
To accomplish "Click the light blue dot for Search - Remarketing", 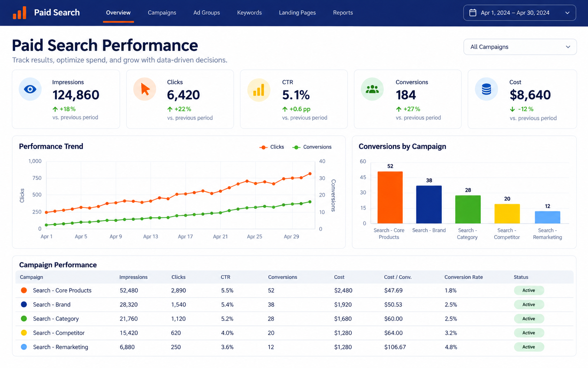I will tap(24, 347).
